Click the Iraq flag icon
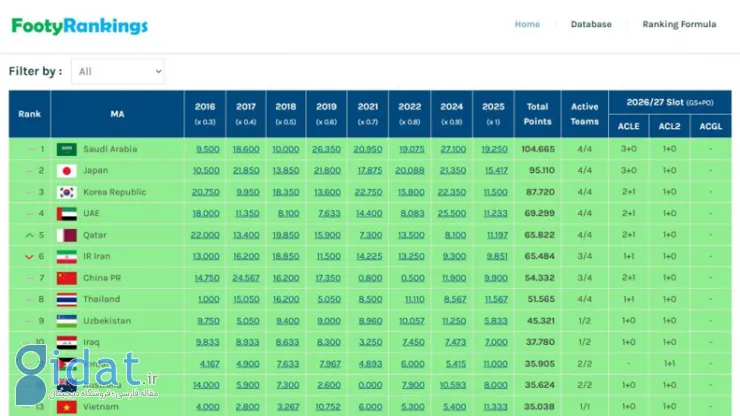Viewport: 740px width, 416px height. point(67,342)
